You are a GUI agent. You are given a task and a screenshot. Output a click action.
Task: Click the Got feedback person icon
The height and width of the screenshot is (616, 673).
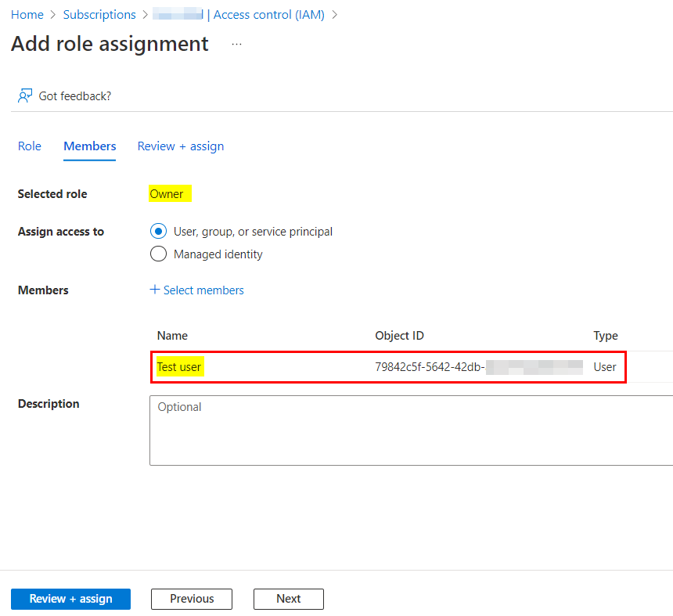coord(25,95)
